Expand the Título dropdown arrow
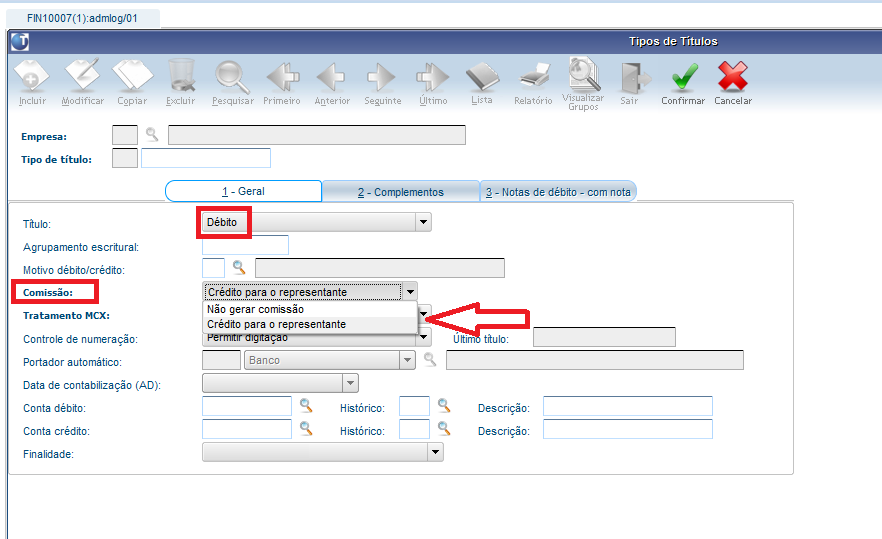This screenshot has width=882, height=539. point(424,222)
